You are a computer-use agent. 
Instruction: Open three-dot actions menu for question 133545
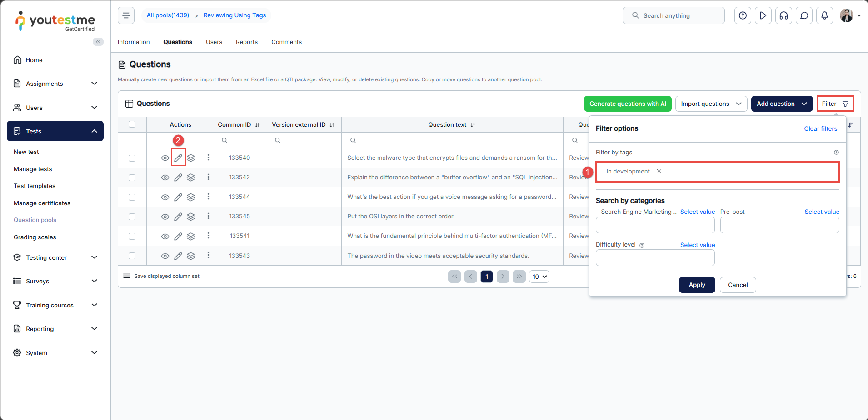(x=208, y=216)
